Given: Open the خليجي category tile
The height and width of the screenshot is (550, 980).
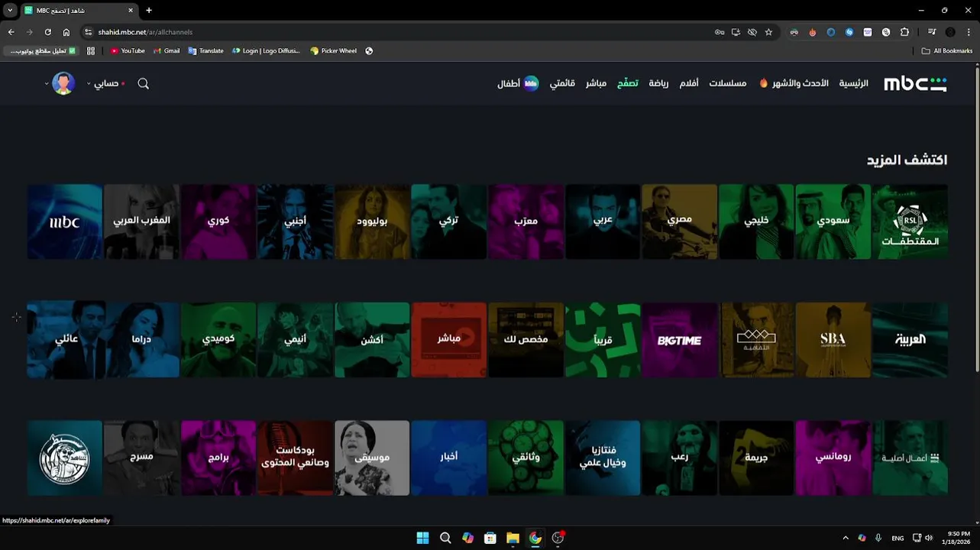Looking at the screenshot, I should [756, 222].
